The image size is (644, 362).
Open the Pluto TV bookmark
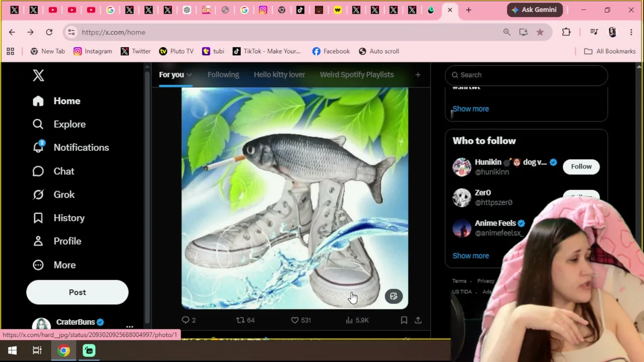click(x=176, y=51)
